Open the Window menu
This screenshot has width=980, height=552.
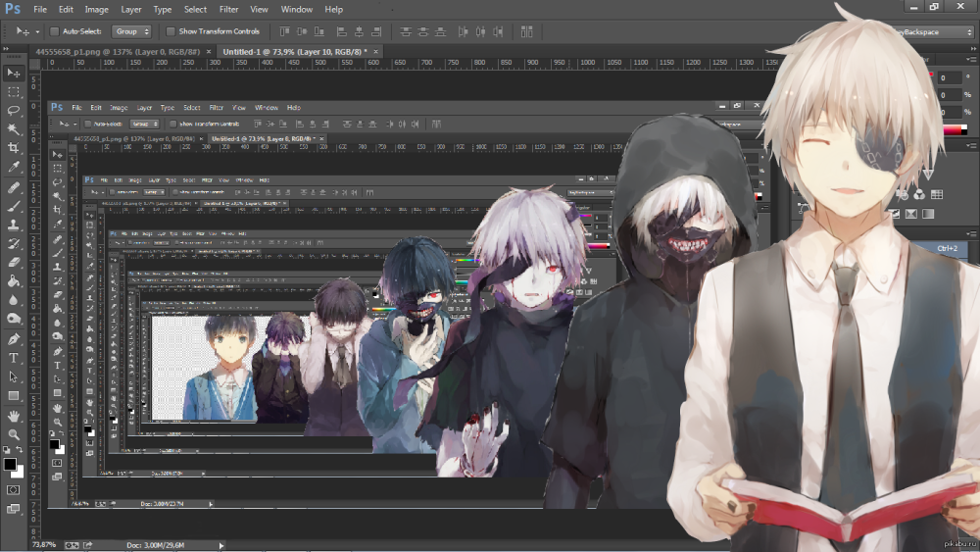click(296, 10)
